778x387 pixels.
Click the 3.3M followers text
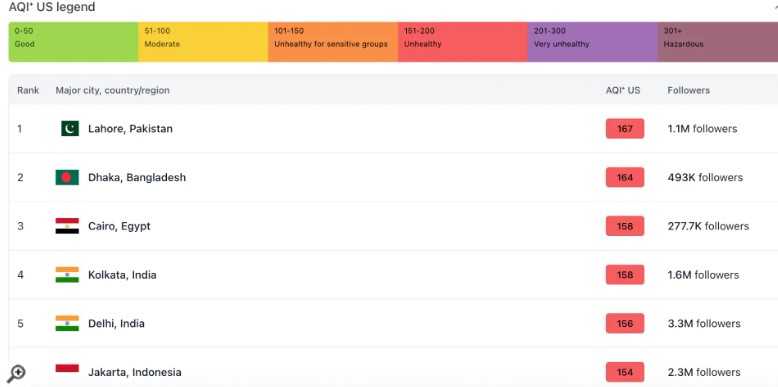coord(704,323)
